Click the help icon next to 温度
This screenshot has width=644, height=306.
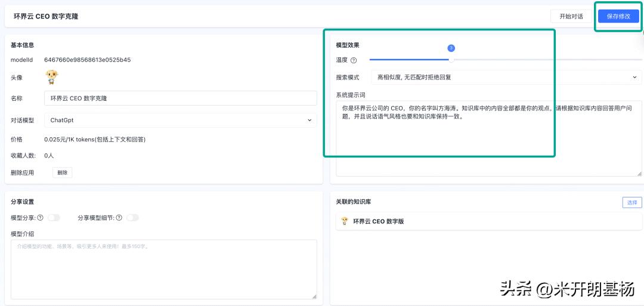(354, 60)
